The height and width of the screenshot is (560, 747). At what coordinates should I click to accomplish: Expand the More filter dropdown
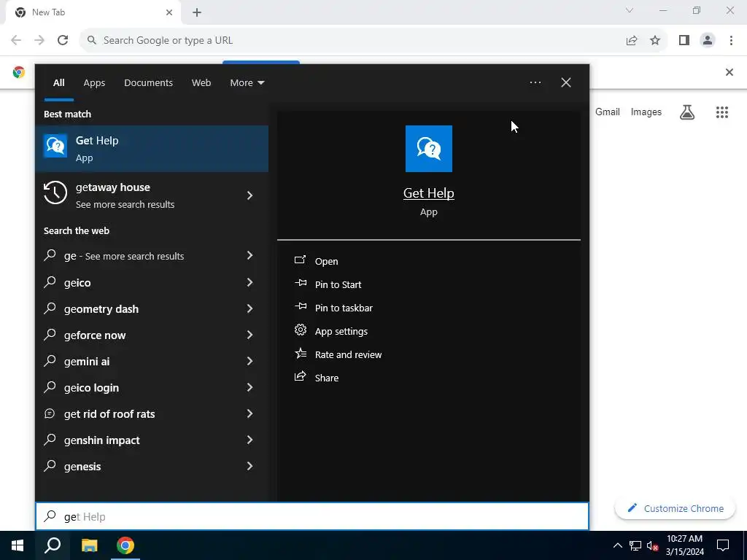click(x=247, y=83)
